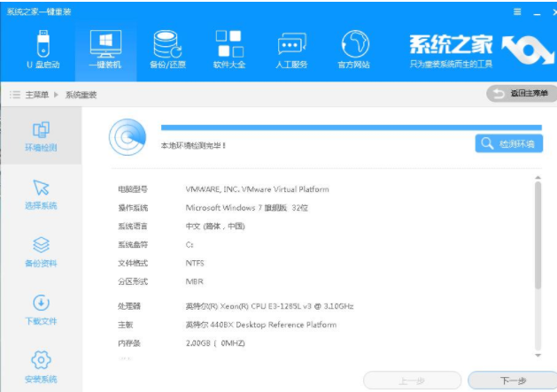This screenshot has width=557, height=392.
Task: Open the hamburger menu in title bar
Action: coord(517,12)
